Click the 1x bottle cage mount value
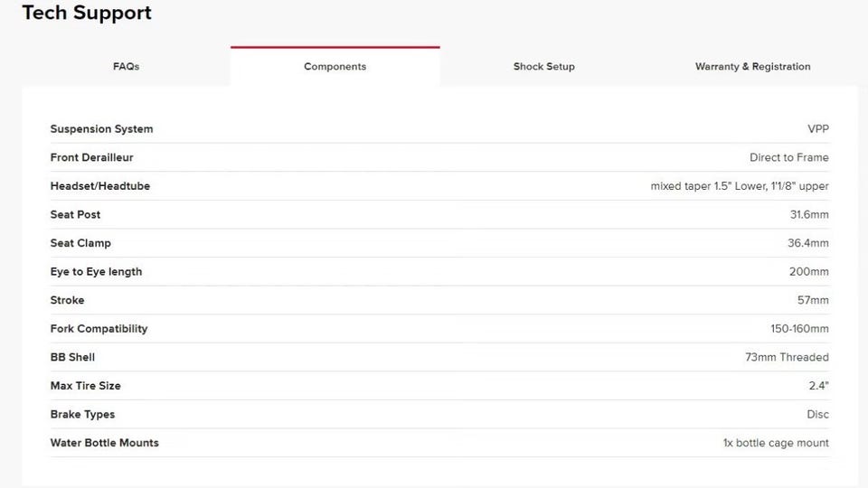The width and height of the screenshot is (868, 488). click(776, 443)
